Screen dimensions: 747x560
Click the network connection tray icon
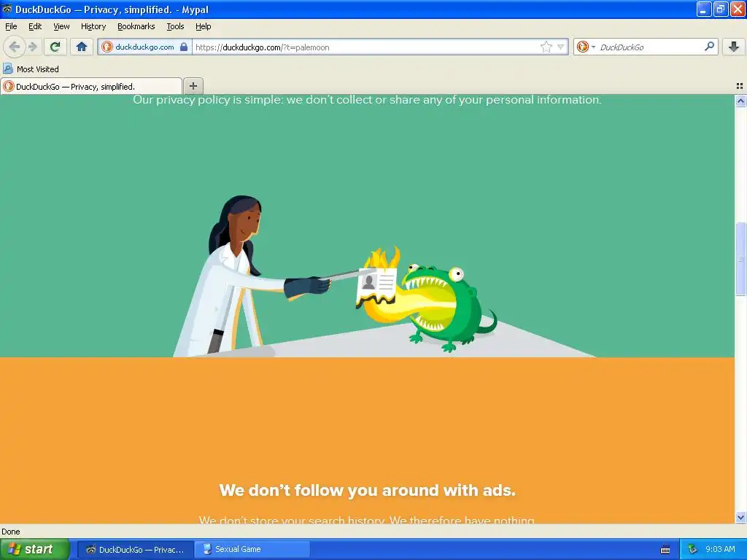tap(692, 549)
